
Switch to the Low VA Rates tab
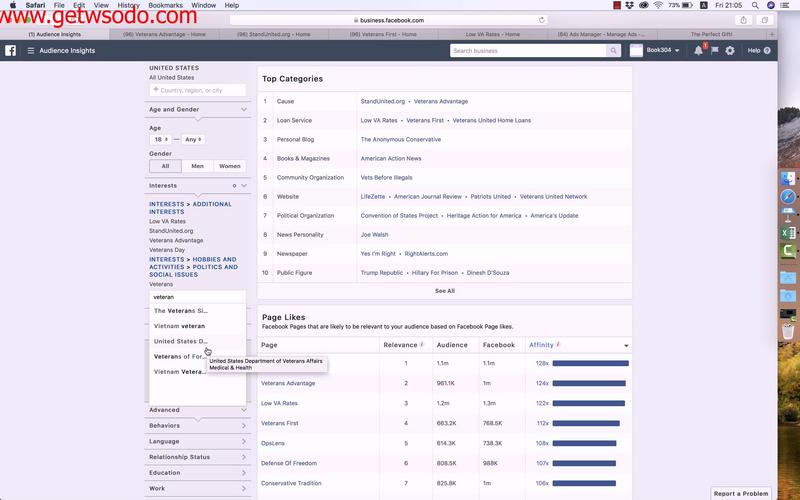493,34
